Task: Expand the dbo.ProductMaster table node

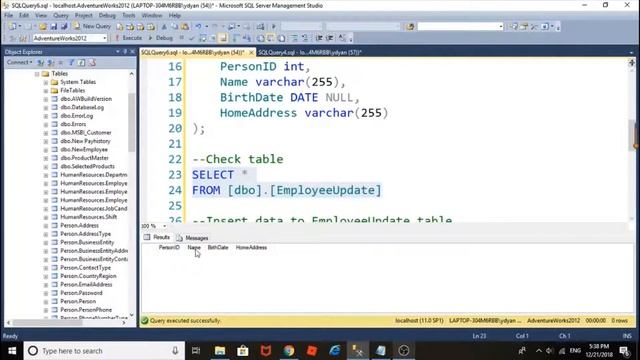Action: tap(46, 158)
